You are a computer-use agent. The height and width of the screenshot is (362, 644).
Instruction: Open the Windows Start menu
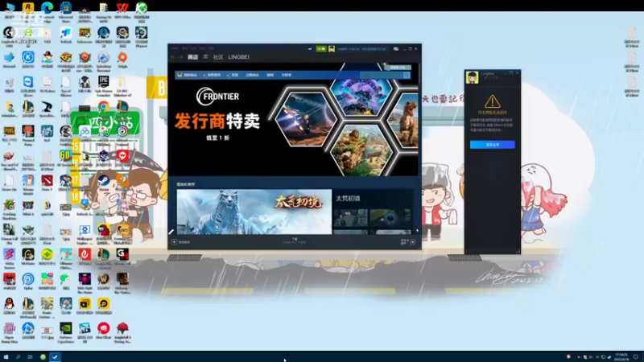(x=6, y=357)
